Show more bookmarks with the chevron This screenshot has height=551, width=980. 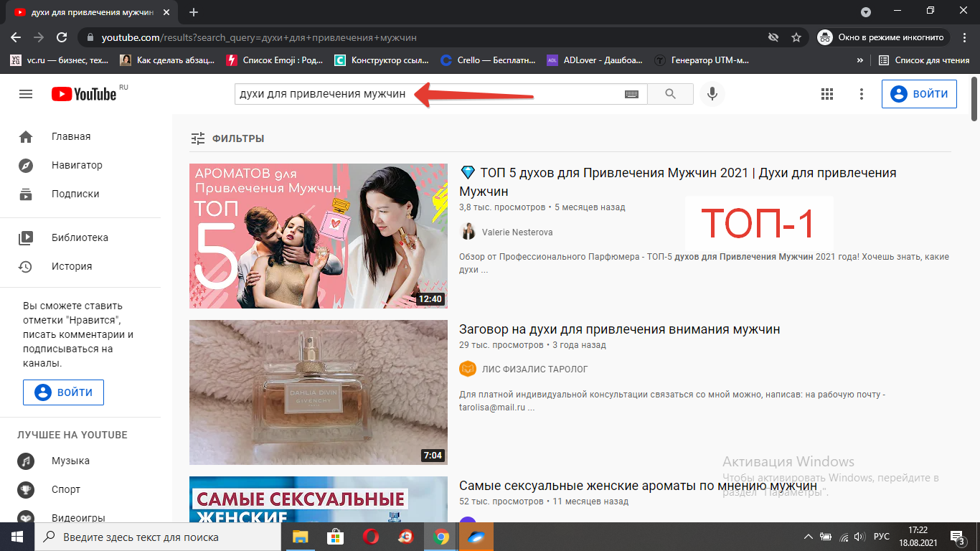(x=859, y=60)
